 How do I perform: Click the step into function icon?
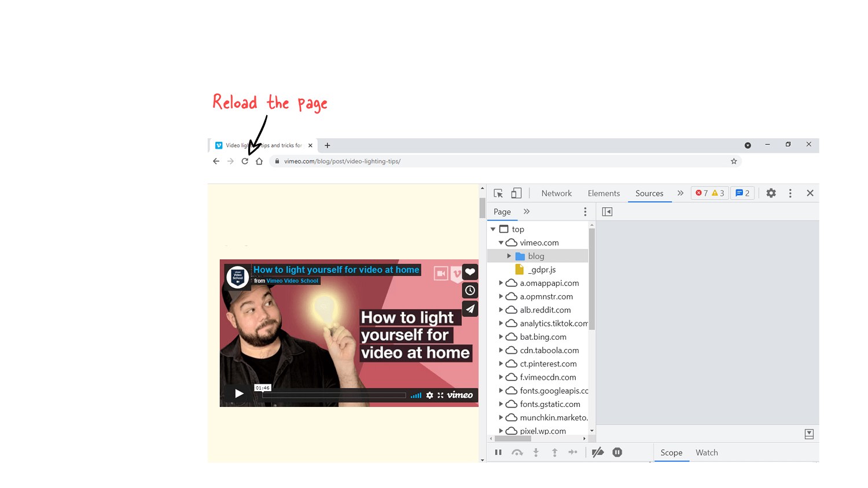[x=536, y=453]
